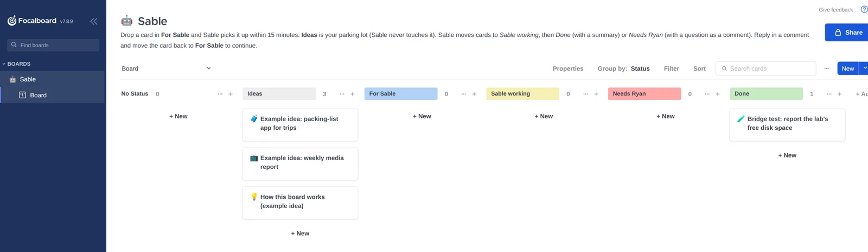Click the No Status column title
Viewport: 868px width, 252px height.
pos(135,94)
